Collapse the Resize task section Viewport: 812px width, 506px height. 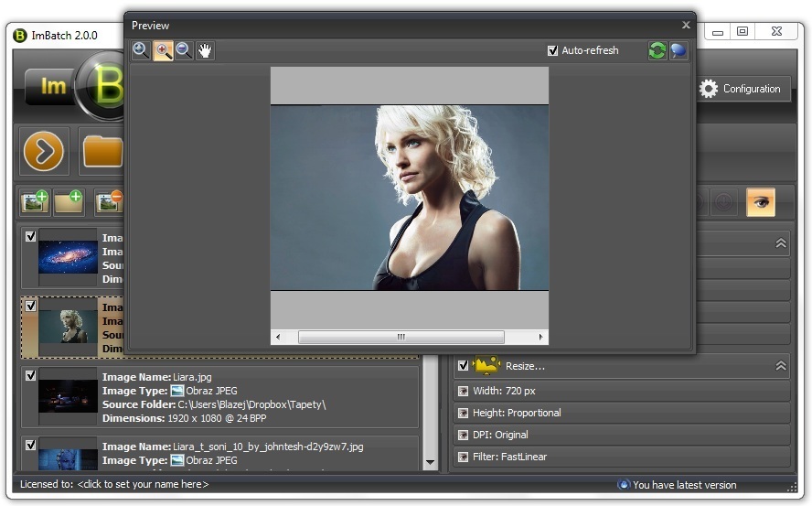[780, 365]
